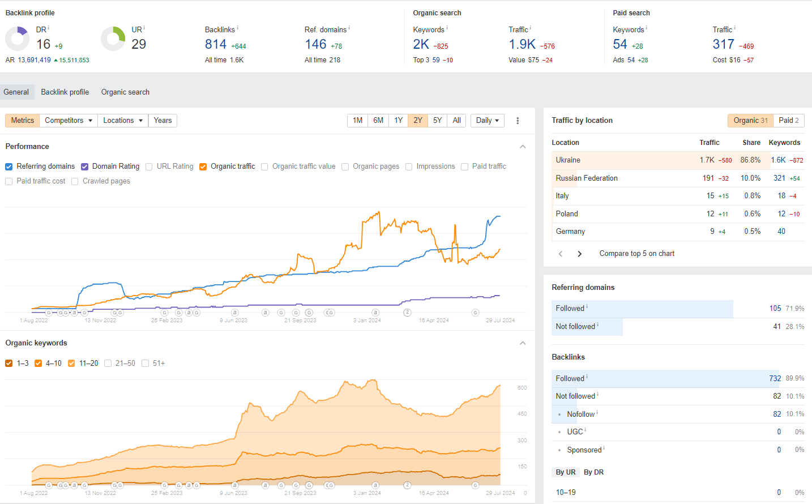Click the 16 Apr 2024 chart event marker

[x=407, y=313]
